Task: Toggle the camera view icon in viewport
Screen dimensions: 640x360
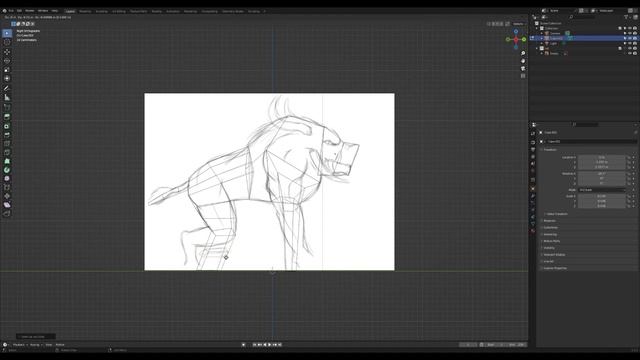Action: [523, 69]
